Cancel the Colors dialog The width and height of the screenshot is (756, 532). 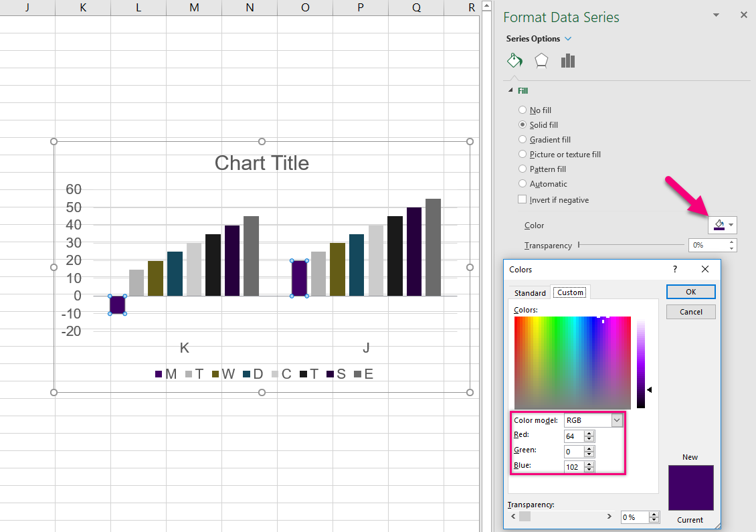[690, 312]
